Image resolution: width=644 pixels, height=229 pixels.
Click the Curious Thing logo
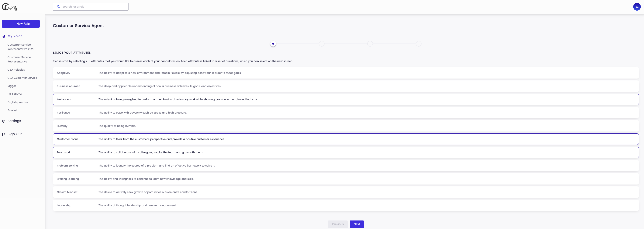9,7
